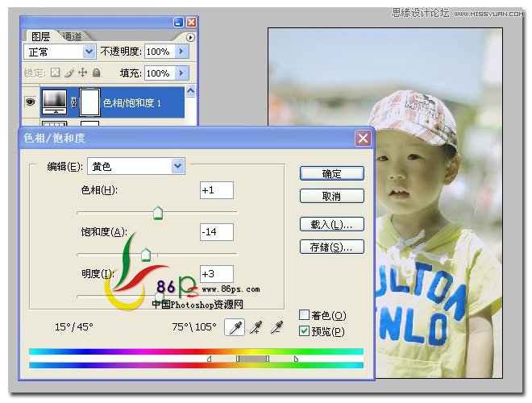Click the 饱和度 saturation slider handle

[146, 255]
